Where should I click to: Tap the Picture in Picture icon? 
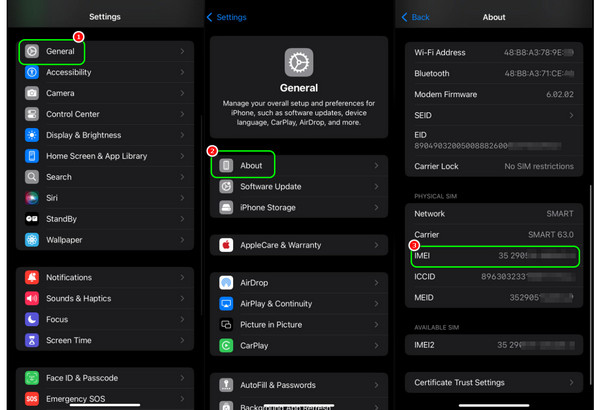[x=226, y=325]
